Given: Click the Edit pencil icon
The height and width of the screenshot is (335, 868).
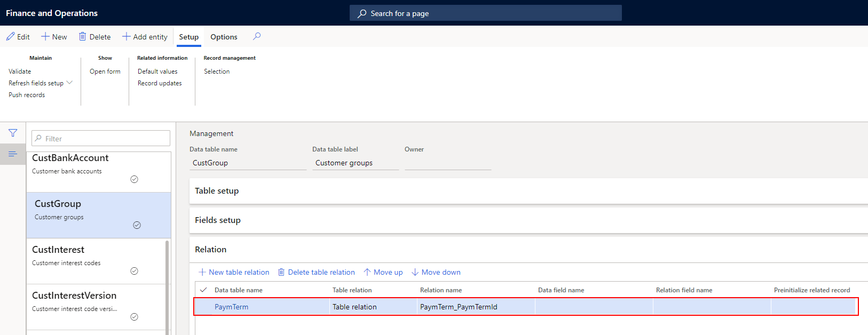Looking at the screenshot, I should pos(11,37).
